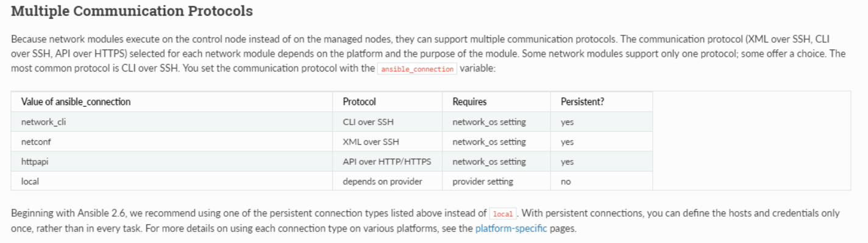This screenshot has height=243, width=868.
Task: Click the provider setting cell
Action: click(497, 181)
